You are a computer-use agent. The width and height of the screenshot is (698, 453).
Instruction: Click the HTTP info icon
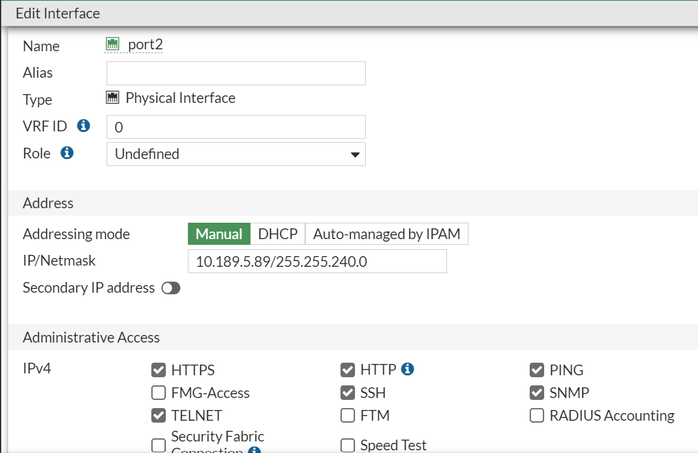pyautogui.click(x=407, y=369)
